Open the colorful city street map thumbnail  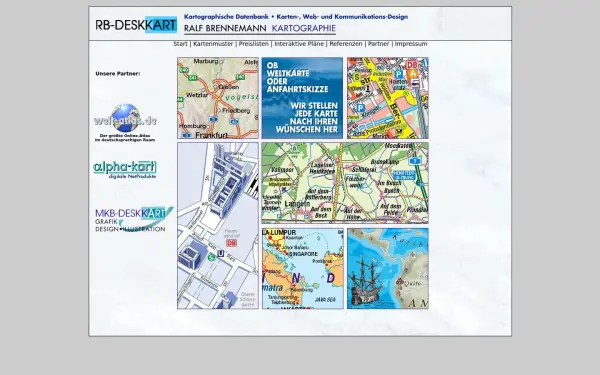point(388,98)
